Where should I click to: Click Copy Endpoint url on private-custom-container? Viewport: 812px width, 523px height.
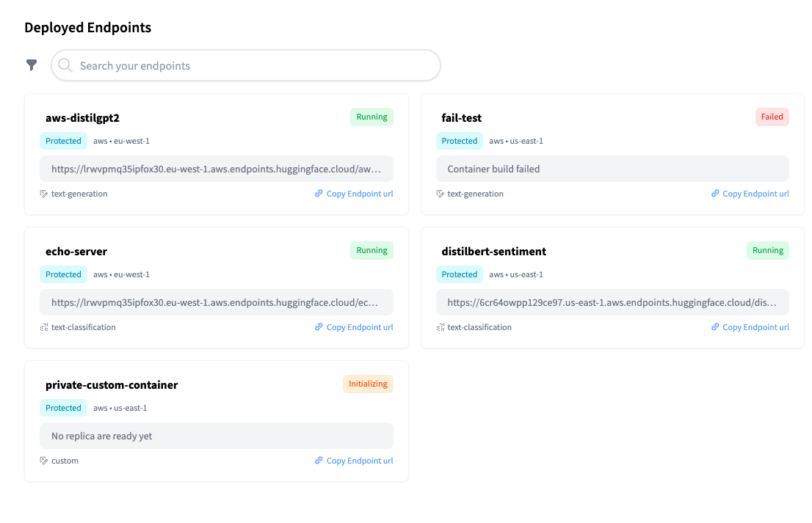(359, 460)
